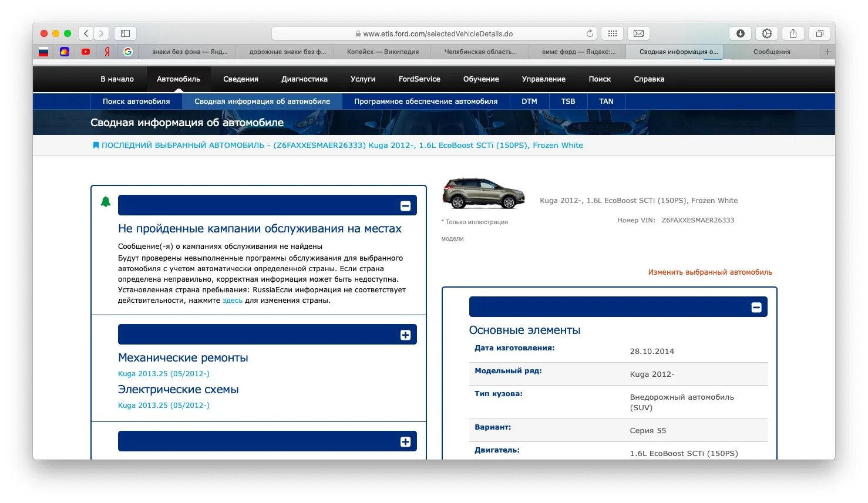Open the Поиск menu
The image size is (868, 503).
click(600, 79)
